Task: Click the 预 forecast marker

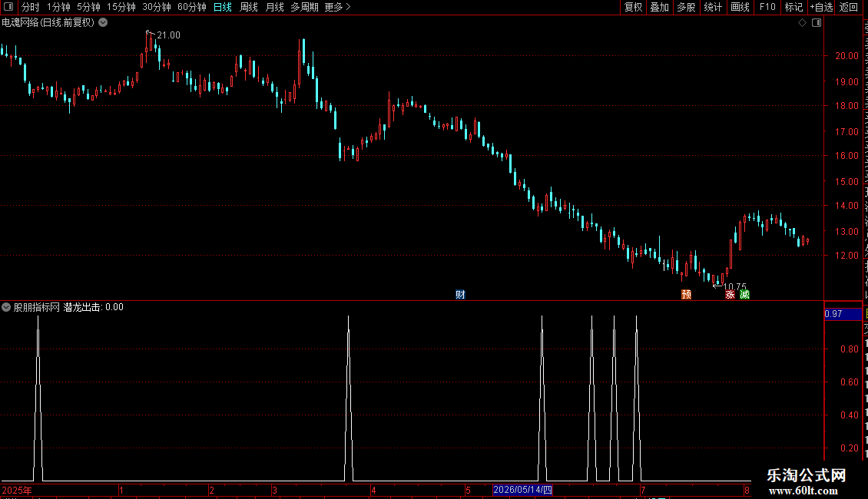Action: point(687,294)
